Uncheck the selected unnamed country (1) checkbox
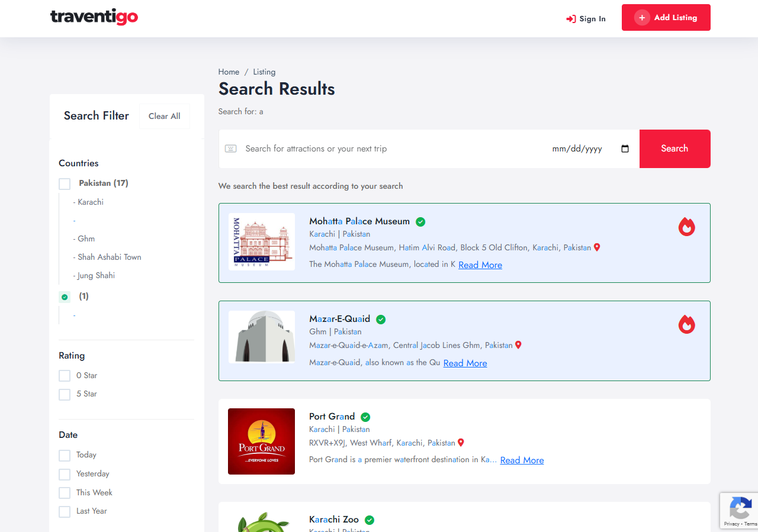Screen dimensions: 758x532 coord(65,297)
